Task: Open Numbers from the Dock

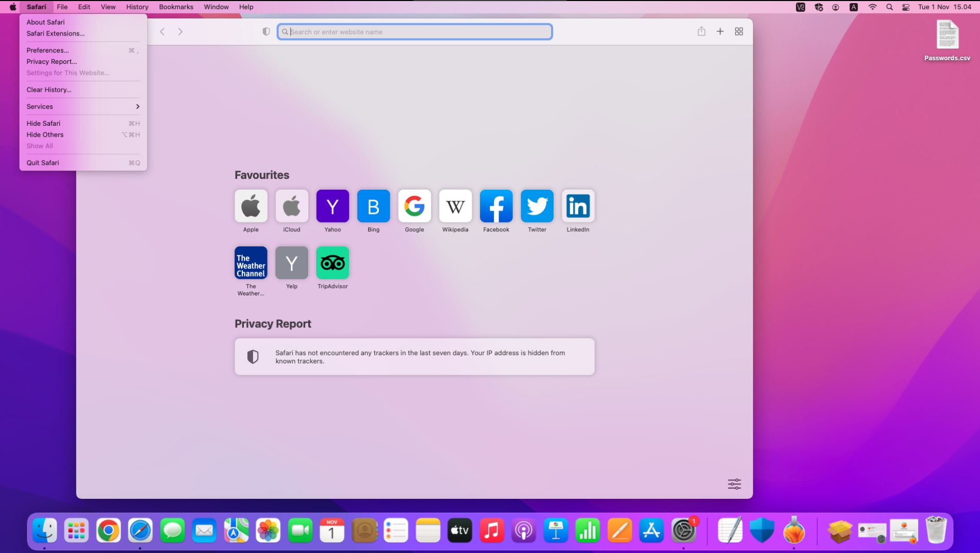Action: click(x=588, y=531)
